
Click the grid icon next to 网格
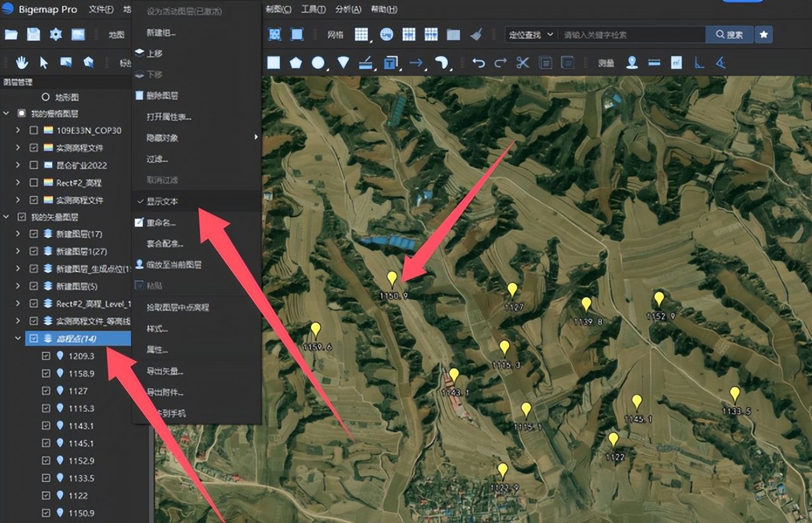tap(361, 35)
